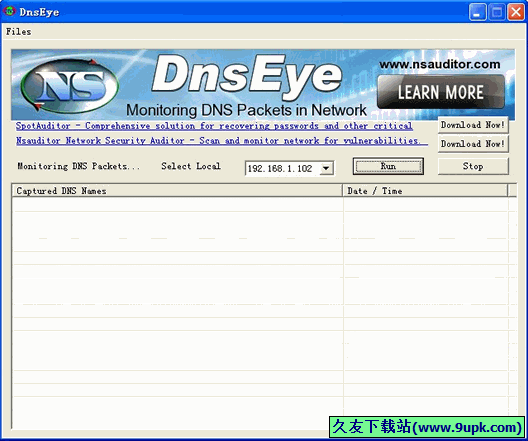Click Download Now! beside the SpotAuditor link
528x441 pixels.
click(x=473, y=125)
